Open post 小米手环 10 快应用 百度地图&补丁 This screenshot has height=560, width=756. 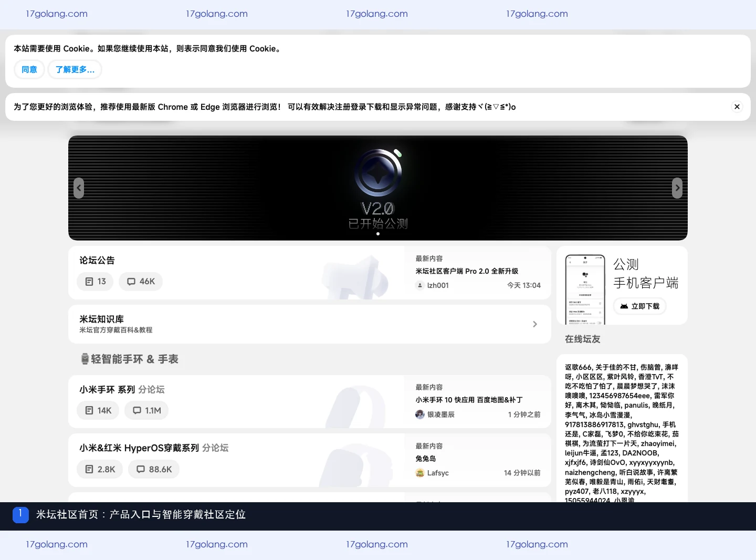click(469, 400)
